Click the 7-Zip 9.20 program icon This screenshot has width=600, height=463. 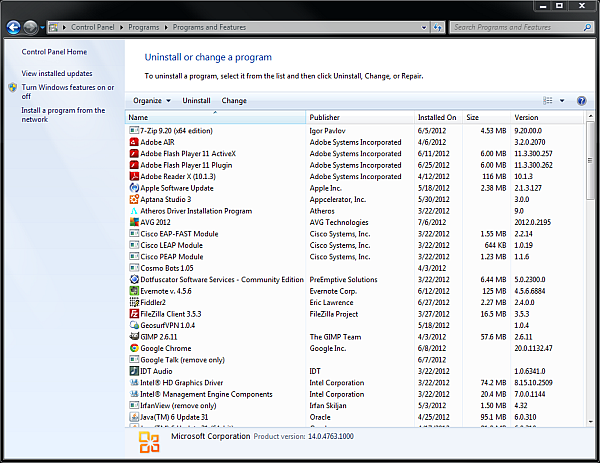point(134,130)
